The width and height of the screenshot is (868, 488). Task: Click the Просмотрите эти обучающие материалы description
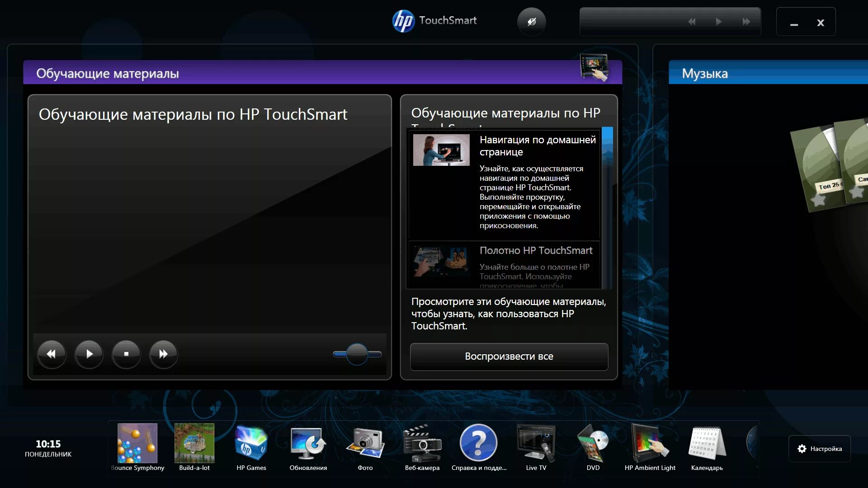click(x=509, y=314)
